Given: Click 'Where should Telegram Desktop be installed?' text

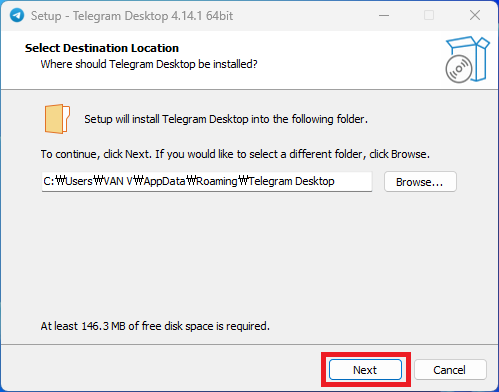Looking at the screenshot, I should (x=149, y=64).
